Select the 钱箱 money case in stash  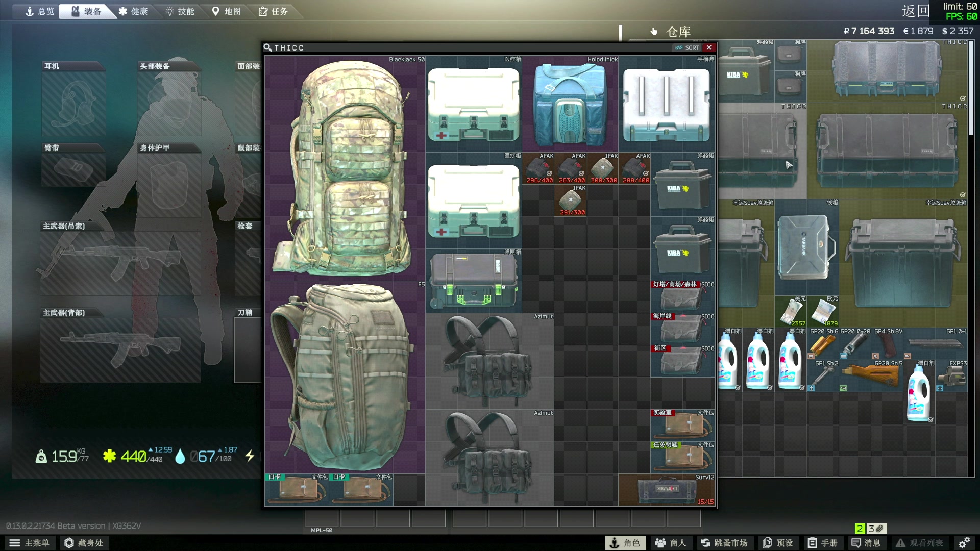pos(806,247)
